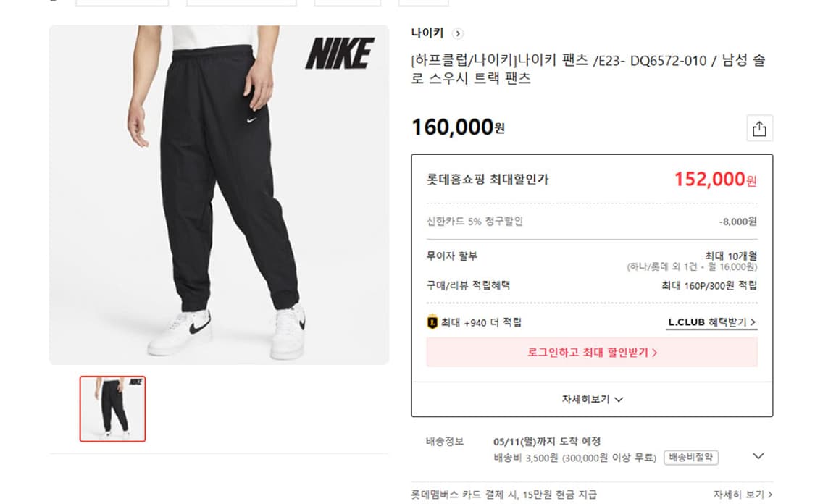
Task: Select the red-bordered product thumbnail
Action: pyautogui.click(x=112, y=408)
